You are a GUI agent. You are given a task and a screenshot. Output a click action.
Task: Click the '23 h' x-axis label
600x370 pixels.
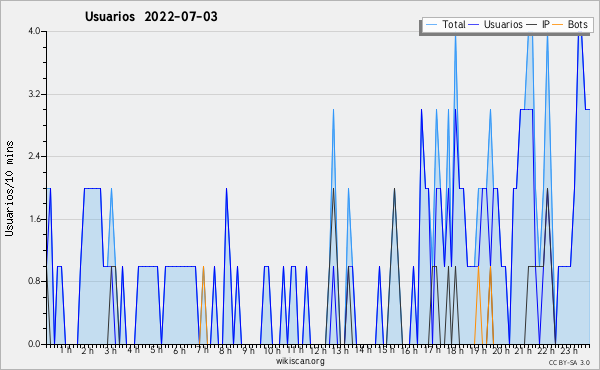click(569, 351)
